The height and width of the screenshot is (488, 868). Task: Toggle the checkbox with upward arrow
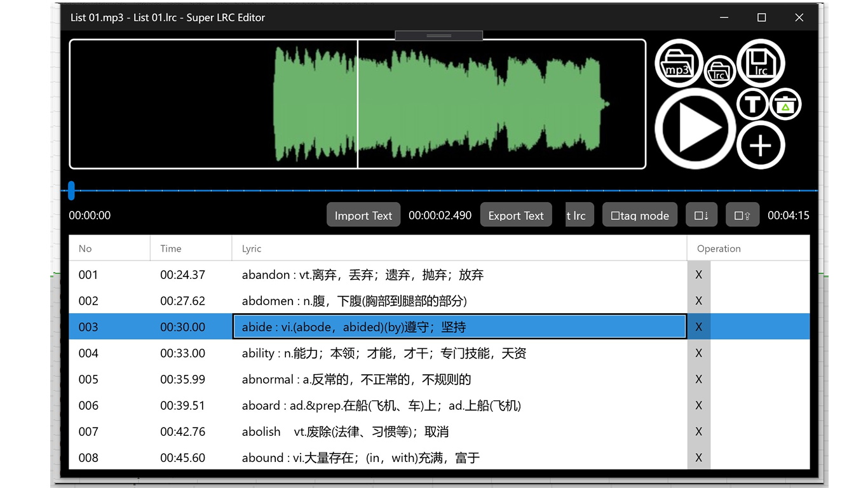[742, 215]
